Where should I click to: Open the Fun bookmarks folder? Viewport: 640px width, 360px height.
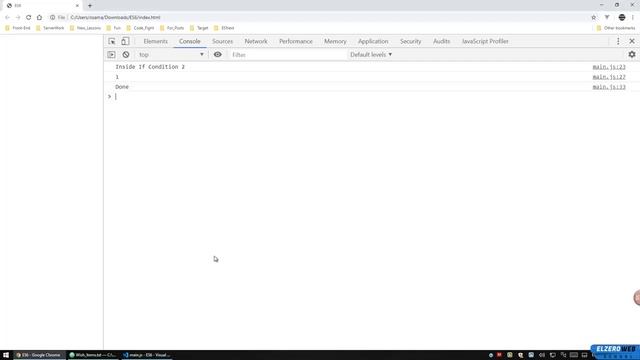pos(113,28)
